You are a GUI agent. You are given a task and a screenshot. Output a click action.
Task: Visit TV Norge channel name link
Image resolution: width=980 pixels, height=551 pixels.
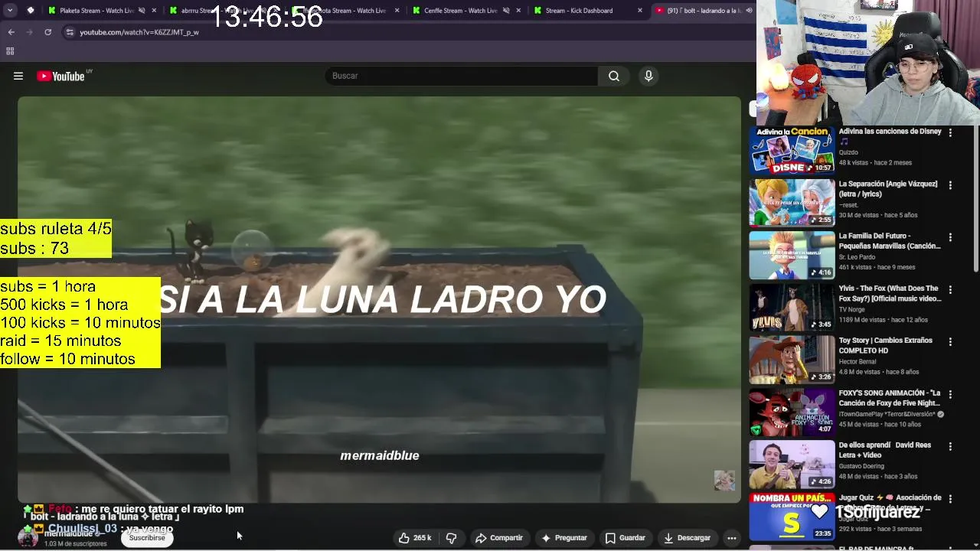(851, 309)
